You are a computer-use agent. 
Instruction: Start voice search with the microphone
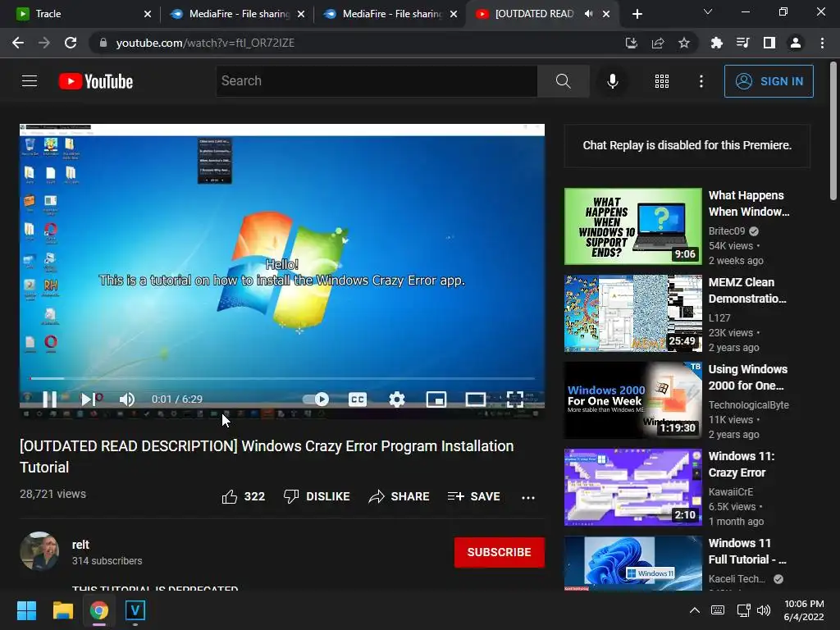[x=612, y=81]
